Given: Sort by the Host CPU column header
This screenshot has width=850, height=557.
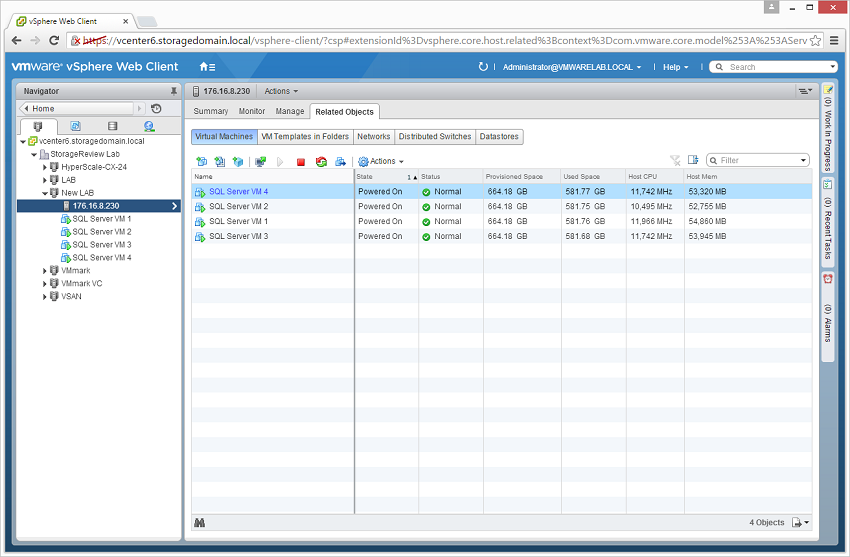Looking at the screenshot, I should [655, 177].
